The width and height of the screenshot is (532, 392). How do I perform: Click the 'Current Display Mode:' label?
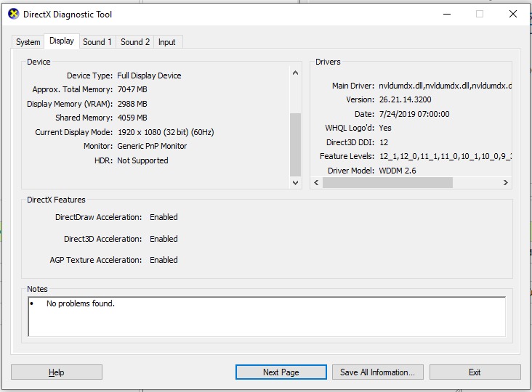tap(73, 132)
